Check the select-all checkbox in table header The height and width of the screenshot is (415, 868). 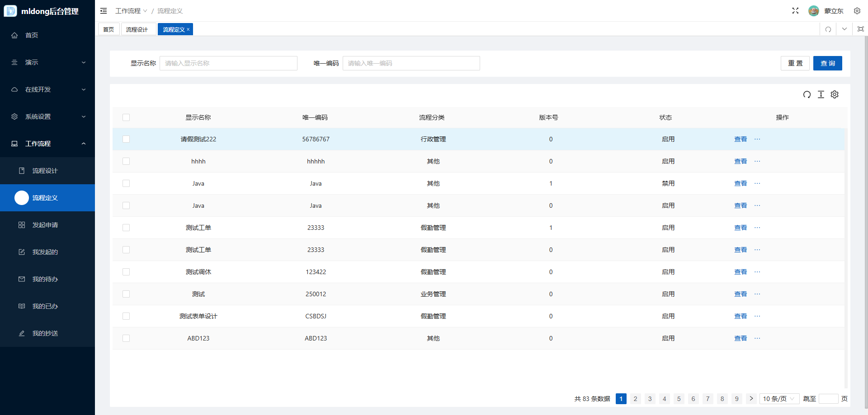[126, 117]
